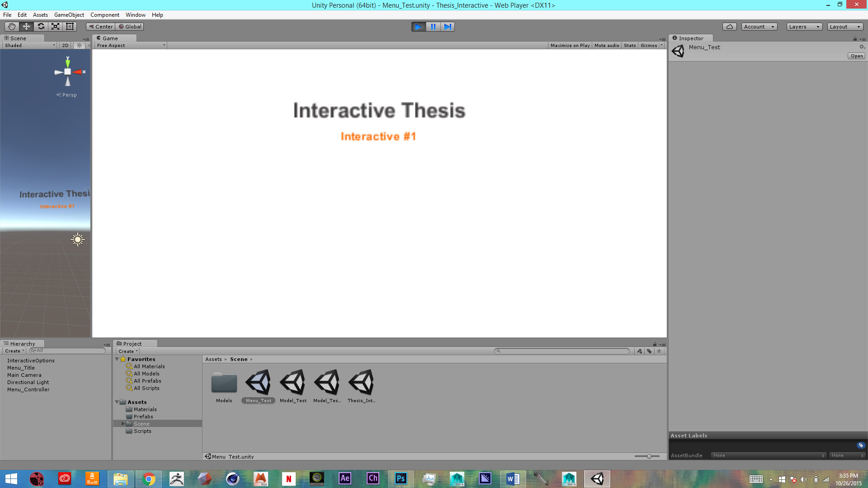Select the Move tool
868x488 pixels.
26,27
